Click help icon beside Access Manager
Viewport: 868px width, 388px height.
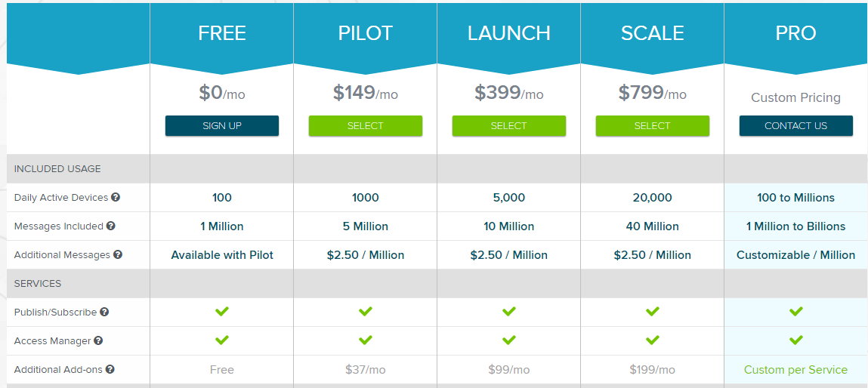pos(98,341)
